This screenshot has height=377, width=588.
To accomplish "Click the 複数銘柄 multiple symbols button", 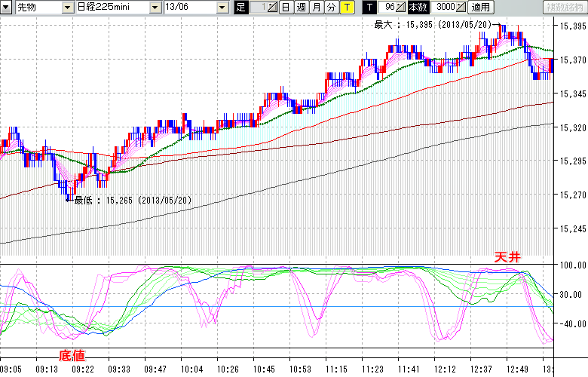I will pos(565,7).
